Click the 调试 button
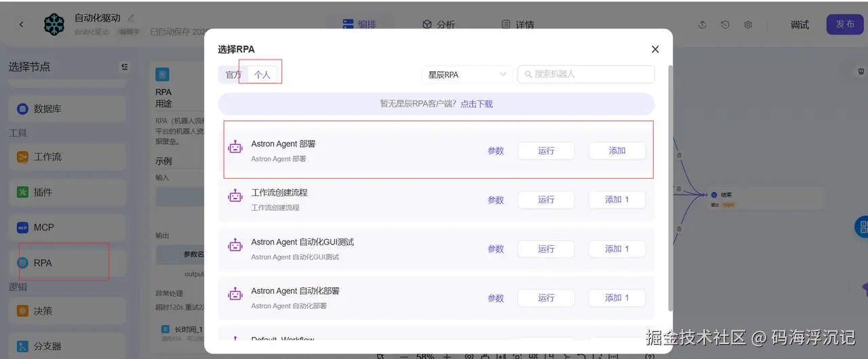Image resolution: width=868 pixels, height=359 pixels. pyautogui.click(x=800, y=24)
